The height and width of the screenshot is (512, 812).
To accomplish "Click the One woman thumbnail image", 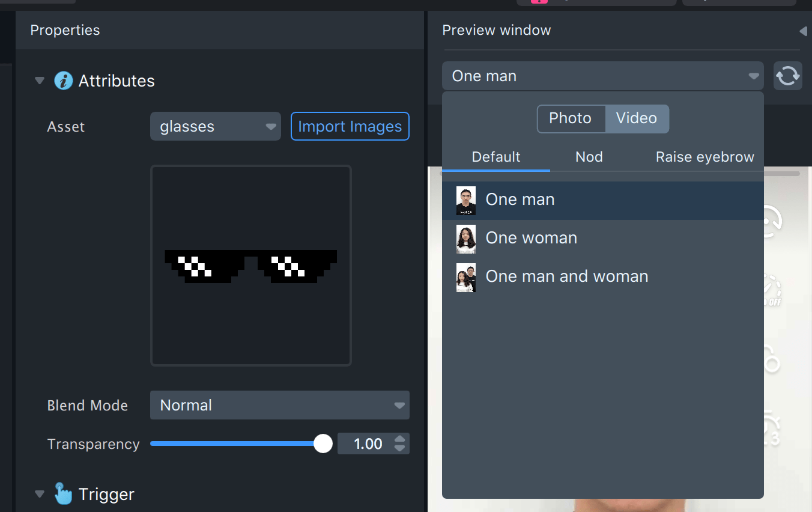I will pyautogui.click(x=466, y=239).
